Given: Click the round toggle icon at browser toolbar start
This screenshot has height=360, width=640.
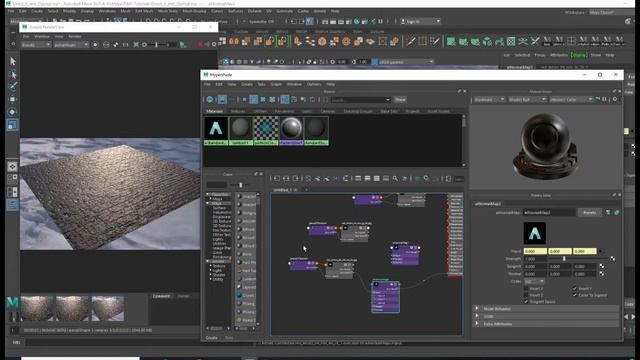Looking at the screenshot, I should pos(210,99).
